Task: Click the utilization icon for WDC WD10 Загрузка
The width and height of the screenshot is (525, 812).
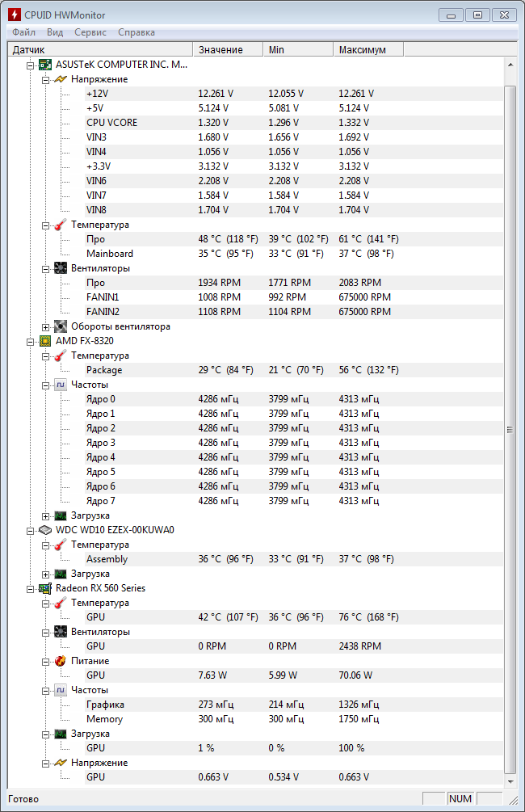Action: point(61,574)
